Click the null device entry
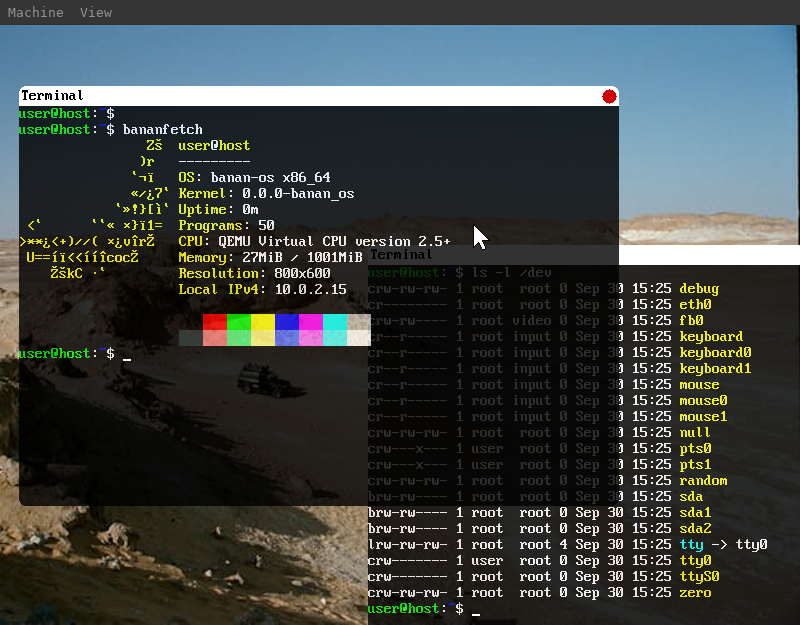The height and width of the screenshot is (625, 800). 694,432
